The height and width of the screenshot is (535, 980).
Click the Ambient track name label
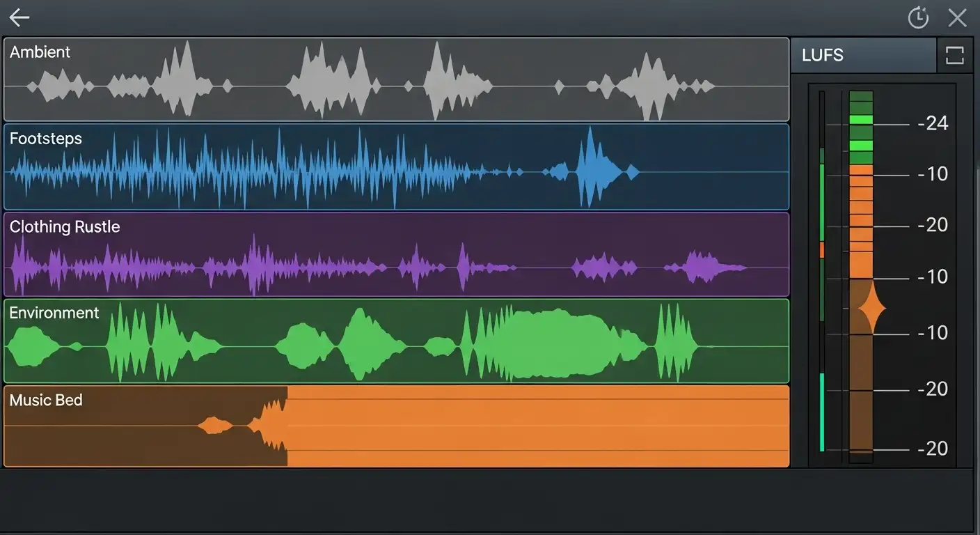(41, 52)
